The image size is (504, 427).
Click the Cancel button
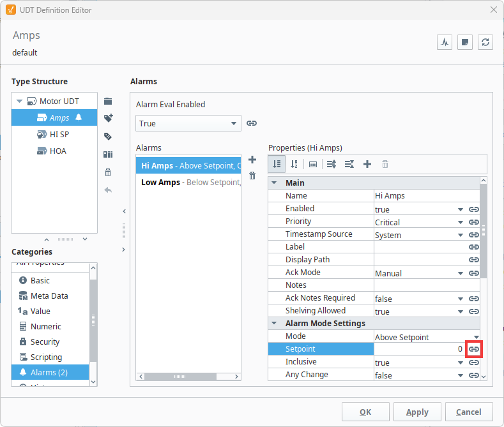coord(469,412)
